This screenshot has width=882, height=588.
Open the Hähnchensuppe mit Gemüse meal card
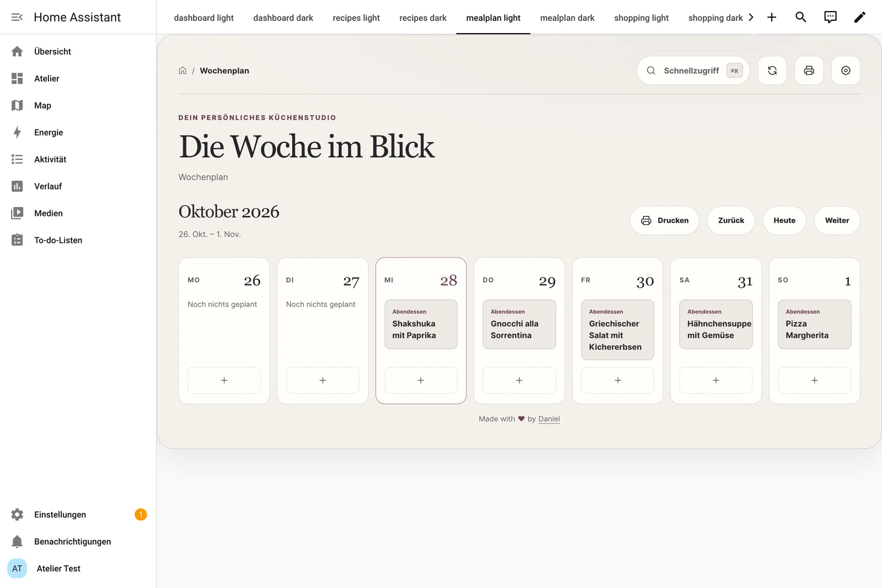click(716, 324)
